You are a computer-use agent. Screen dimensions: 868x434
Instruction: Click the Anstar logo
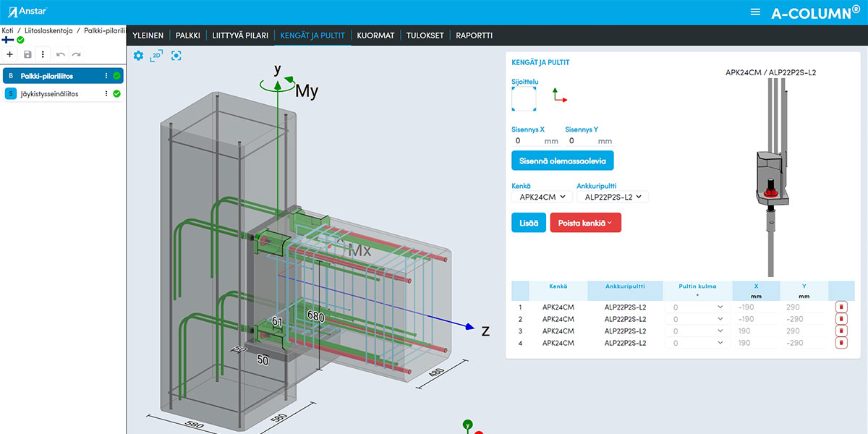coord(28,12)
